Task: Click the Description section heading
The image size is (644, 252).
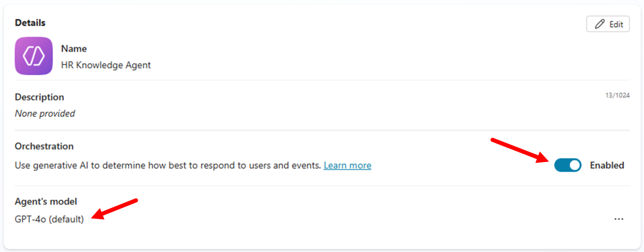Action: [x=39, y=97]
